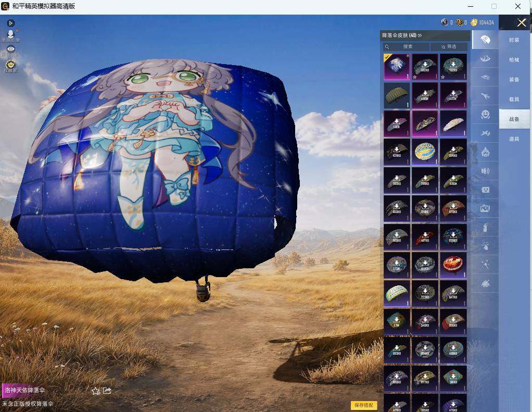This screenshot has height=412, width=532.
Task: Close the wardrobe with white X
Action: (522, 23)
